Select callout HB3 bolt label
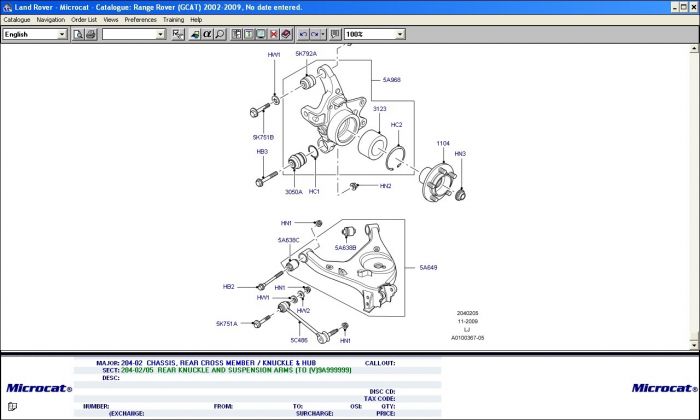The image size is (700, 420). coord(262,152)
